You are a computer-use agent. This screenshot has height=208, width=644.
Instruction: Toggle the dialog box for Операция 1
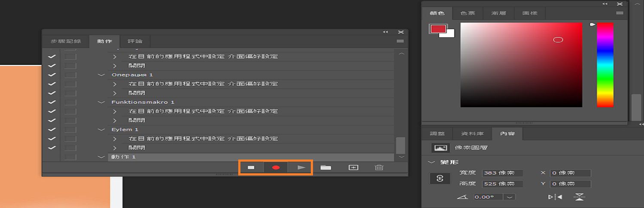70,75
